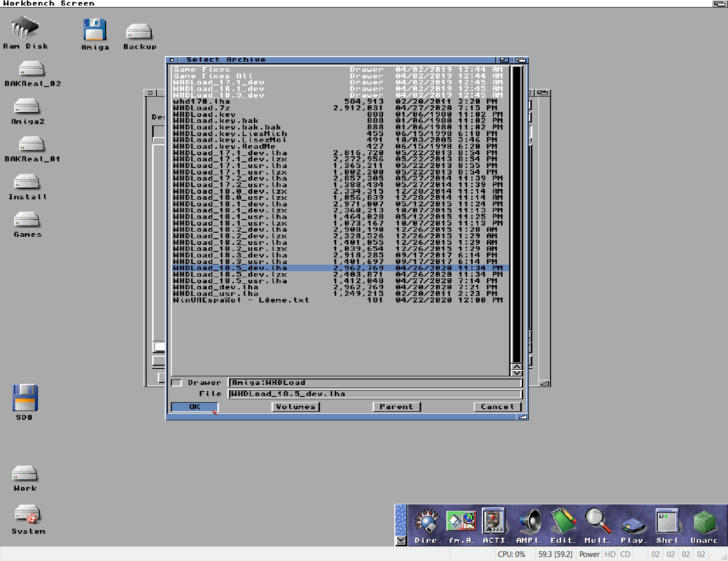The width and height of the screenshot is (728, 561).
Task: Select WHDLoad_17.2_usr.lha in the list
Action: 340,185
